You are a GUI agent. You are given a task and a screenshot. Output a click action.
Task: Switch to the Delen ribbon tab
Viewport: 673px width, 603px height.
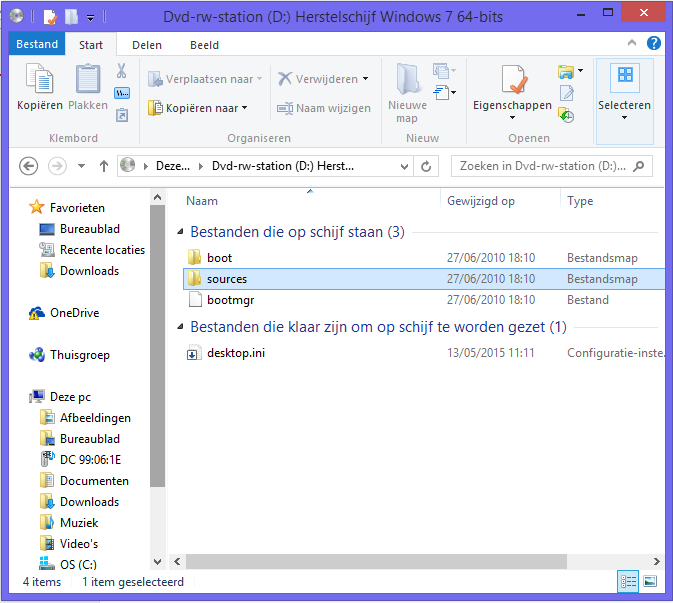point(147,45)
